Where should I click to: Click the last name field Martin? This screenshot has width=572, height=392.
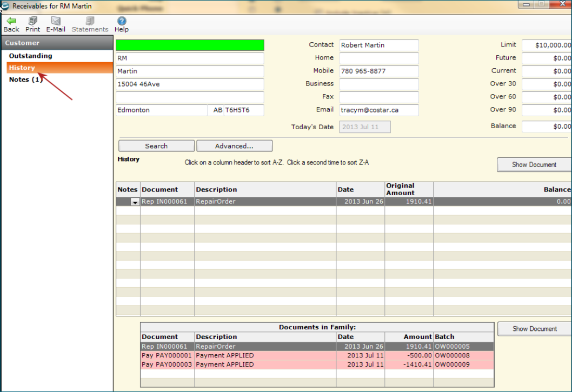click(x=190, y=71)
